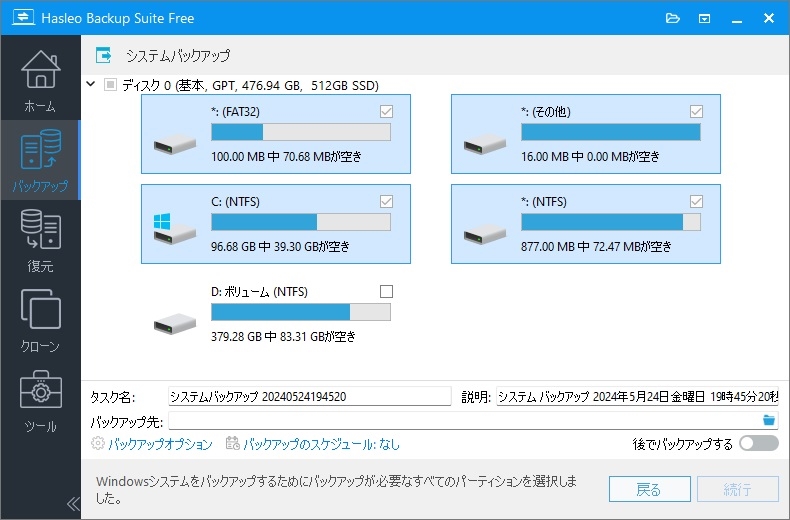Check the D: ボリューム partition checkbox

(386, 291)
